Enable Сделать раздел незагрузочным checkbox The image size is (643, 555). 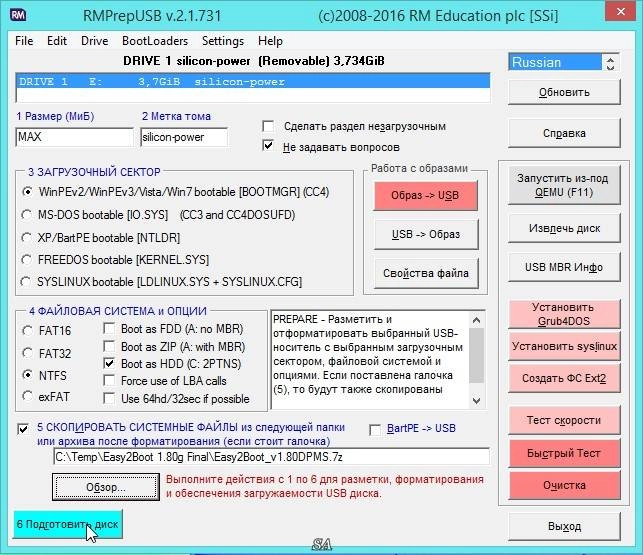(268, 126)
